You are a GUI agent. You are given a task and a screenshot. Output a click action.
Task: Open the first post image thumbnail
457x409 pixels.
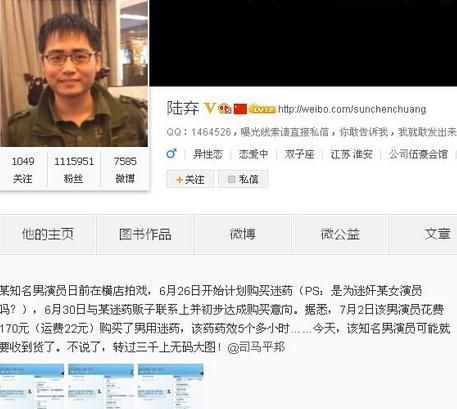pos(32,386)
